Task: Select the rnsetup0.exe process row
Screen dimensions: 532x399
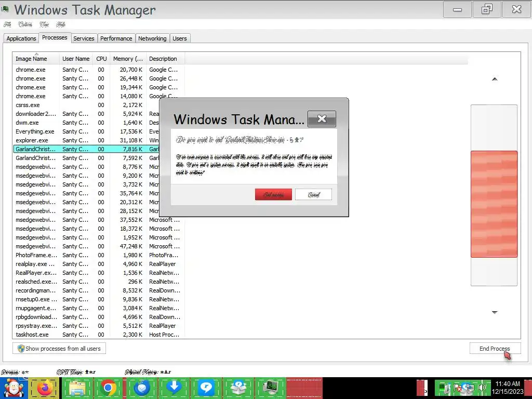Action: (98, 299)
